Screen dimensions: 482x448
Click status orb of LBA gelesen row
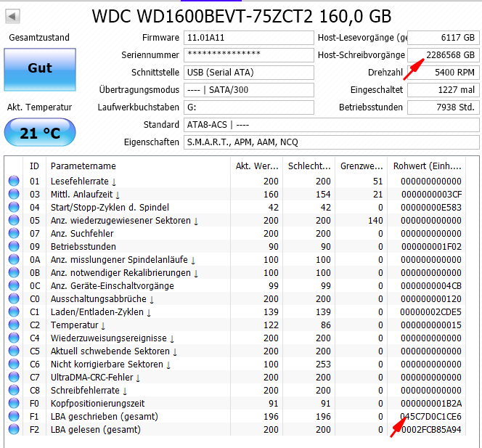(14, 429)
